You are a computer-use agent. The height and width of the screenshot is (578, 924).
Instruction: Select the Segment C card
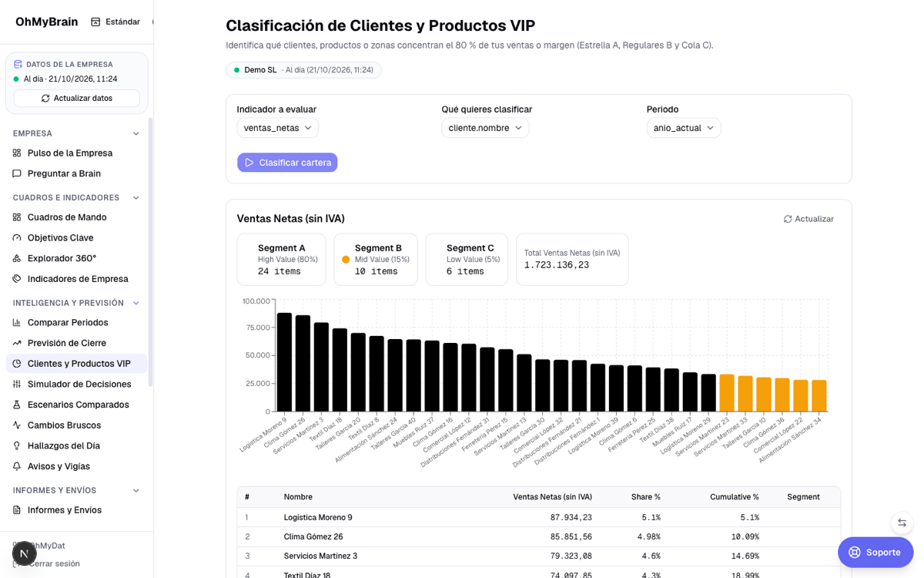click(x=467, y=260)
